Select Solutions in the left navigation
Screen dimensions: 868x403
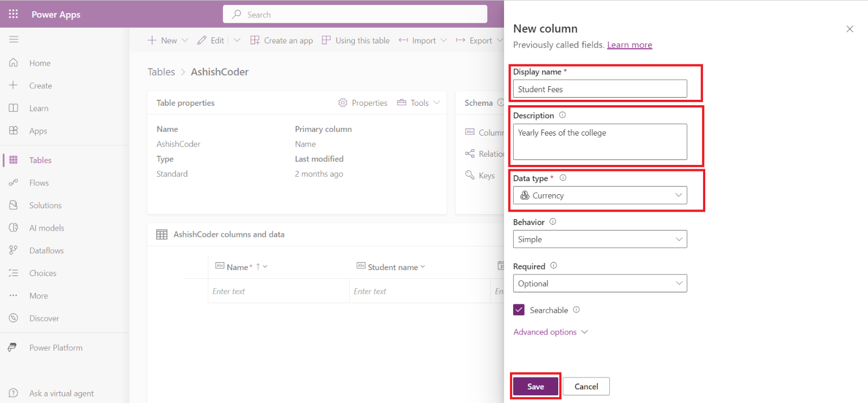pyautogui.click(x=45, y=206)
